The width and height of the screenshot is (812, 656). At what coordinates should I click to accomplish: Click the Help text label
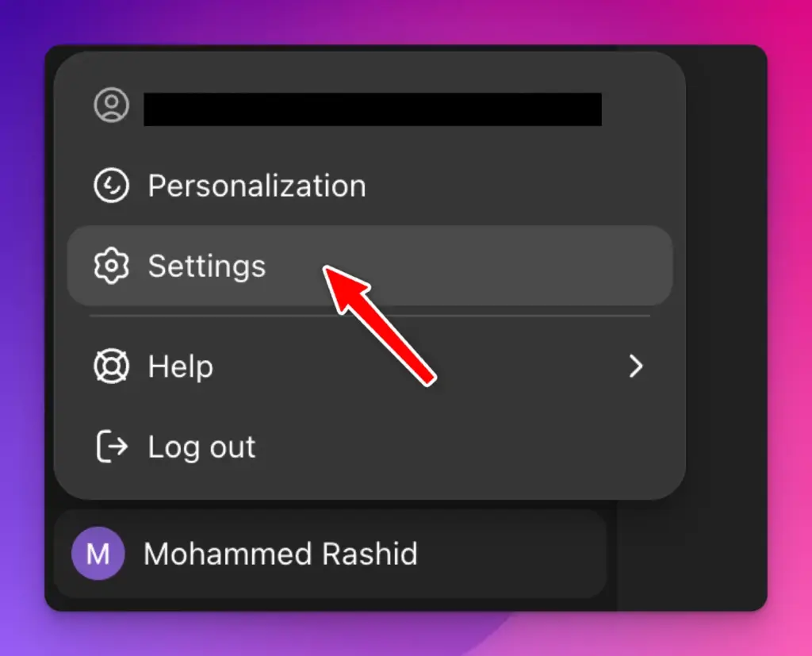click(x=180, y=366)
